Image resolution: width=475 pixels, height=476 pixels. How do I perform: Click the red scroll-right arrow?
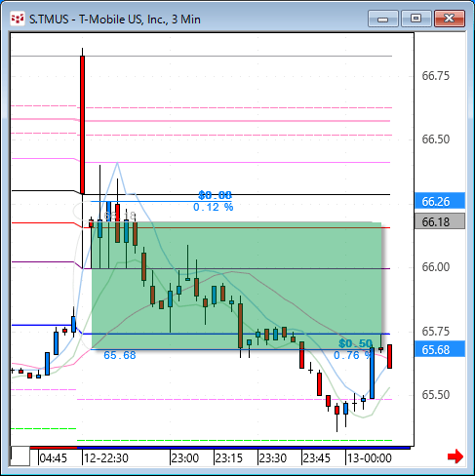pyautogui.click(x=455, y=456)
